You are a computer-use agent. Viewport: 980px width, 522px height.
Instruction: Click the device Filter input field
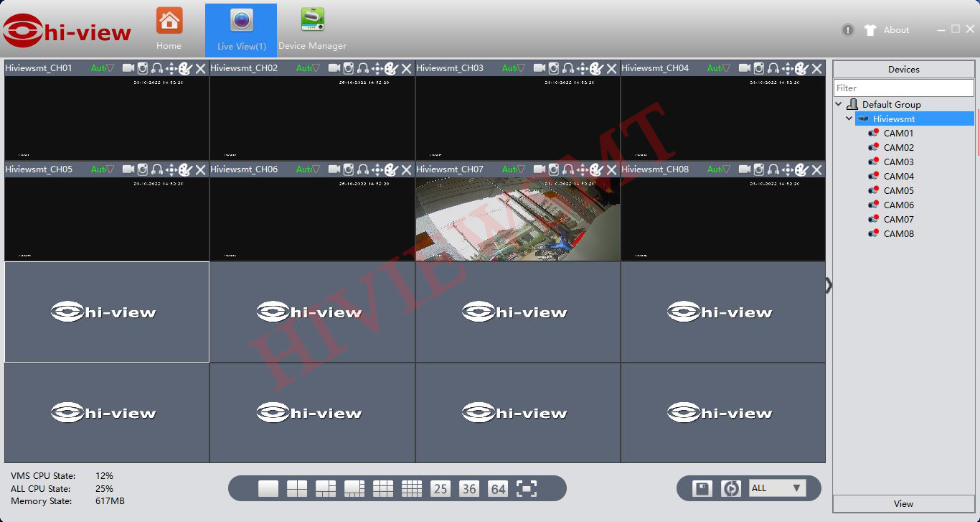click(903, 88)
